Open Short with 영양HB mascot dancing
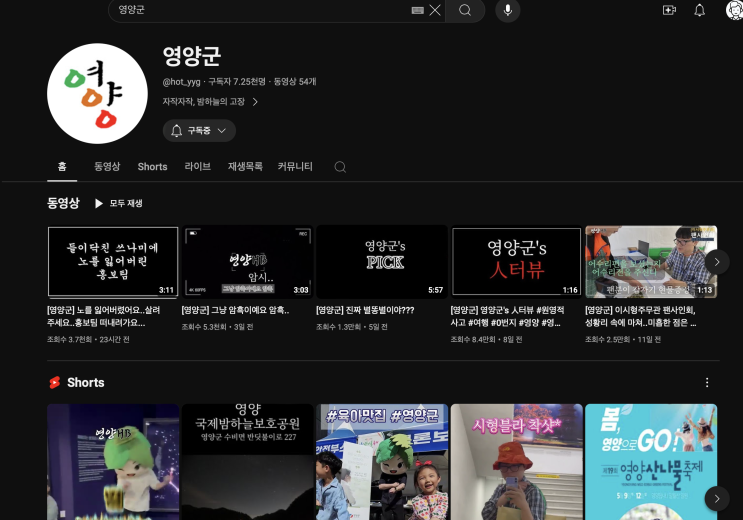Image resolution: width=743 pixels, height=520 pixels. pyautogui.click(x=113, y=462)
